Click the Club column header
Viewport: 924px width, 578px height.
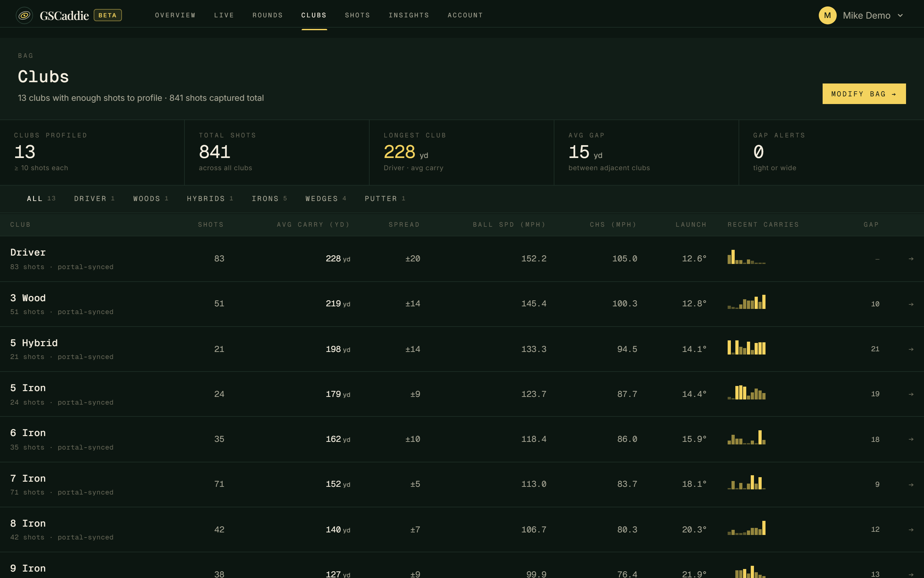20,224
